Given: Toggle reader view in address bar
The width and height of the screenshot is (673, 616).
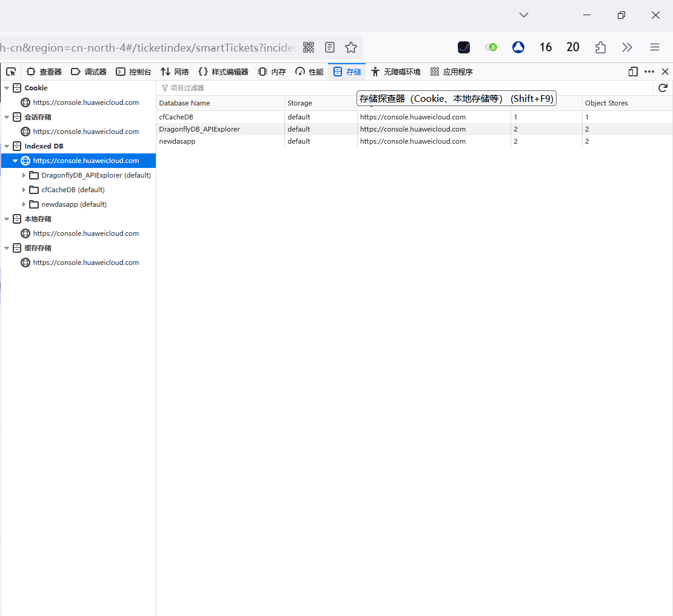Looking at the screenshot, I should [330, 47].
